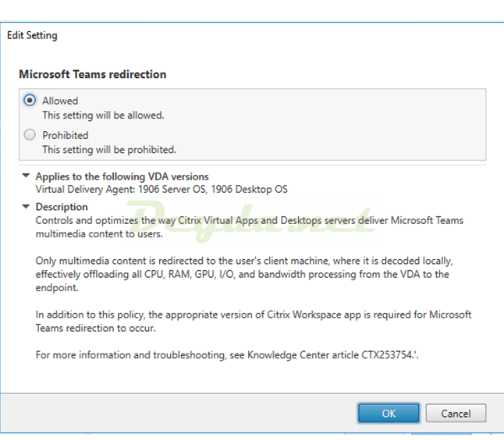Click the Edit Setting dialog title
Screen dimensions: 504x441
[32, 35]
